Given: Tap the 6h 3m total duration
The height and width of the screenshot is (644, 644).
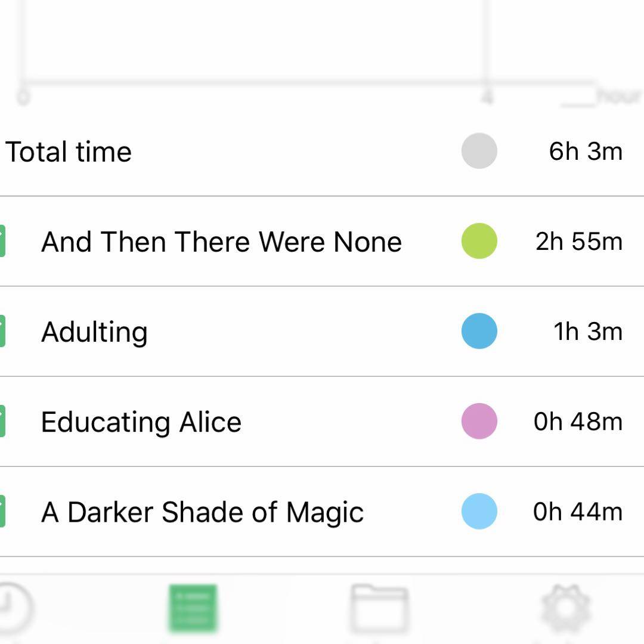Looking at the screenshot, I should [x=586, y=151].
